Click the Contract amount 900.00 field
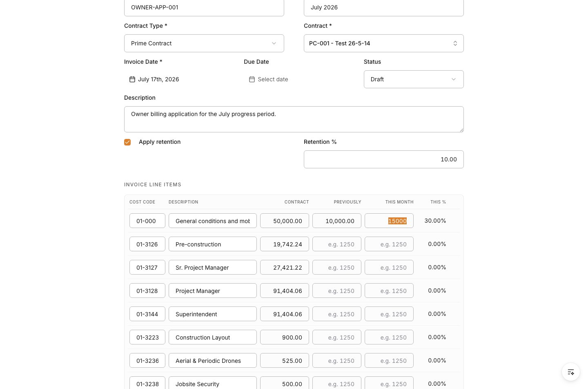588x389 pixels. [x=285, y=337]
